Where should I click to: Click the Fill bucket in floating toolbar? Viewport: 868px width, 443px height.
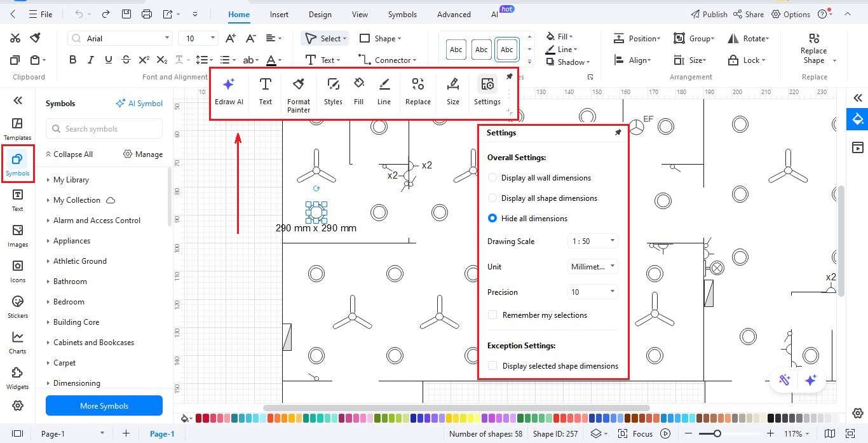pos(358,92)
